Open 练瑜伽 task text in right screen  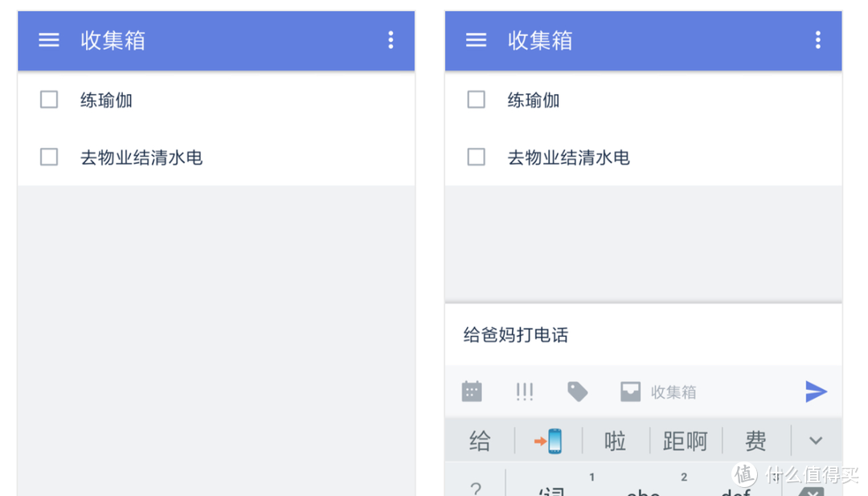pos(534,100)
